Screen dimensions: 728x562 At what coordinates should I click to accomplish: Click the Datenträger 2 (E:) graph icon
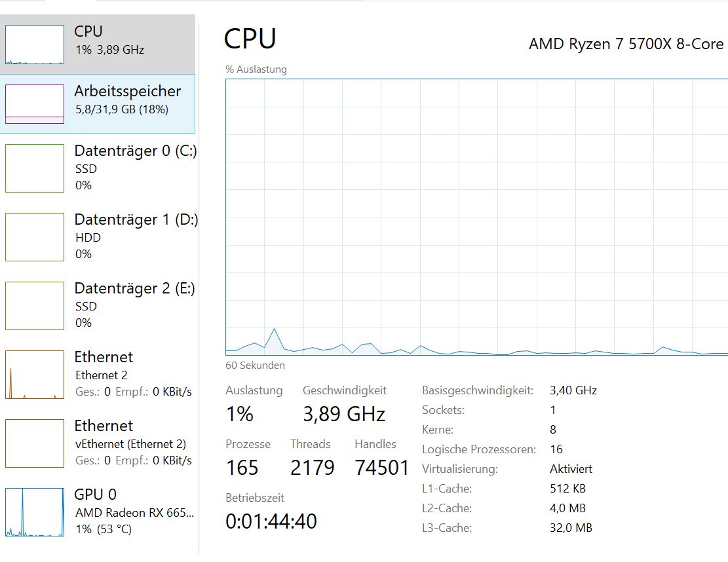pos(35,305)
